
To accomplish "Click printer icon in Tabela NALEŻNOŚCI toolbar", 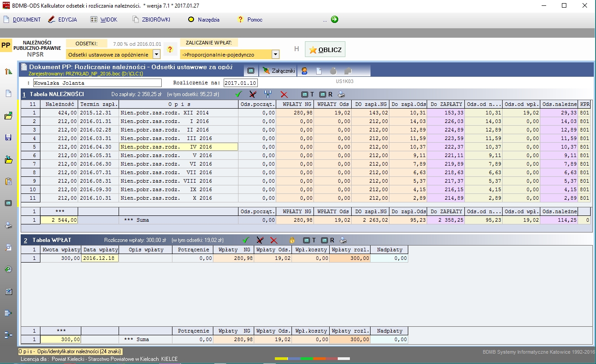I will click(x=342, y=94).
